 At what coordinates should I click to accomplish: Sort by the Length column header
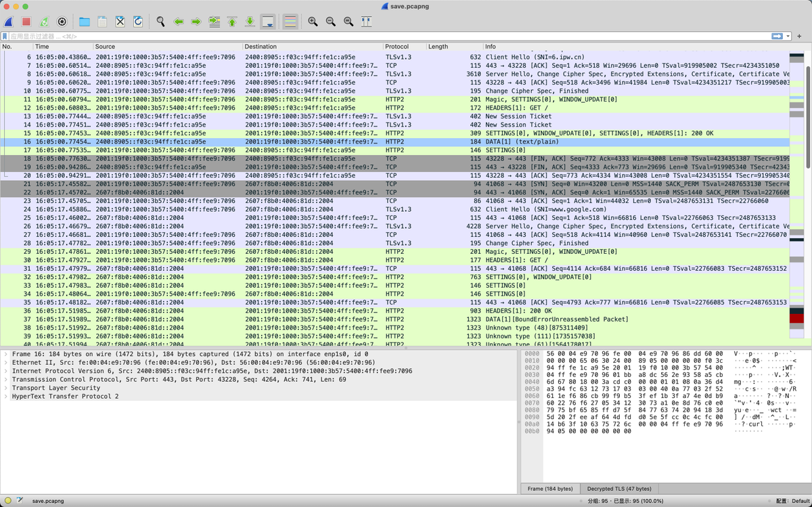point(453,47)
